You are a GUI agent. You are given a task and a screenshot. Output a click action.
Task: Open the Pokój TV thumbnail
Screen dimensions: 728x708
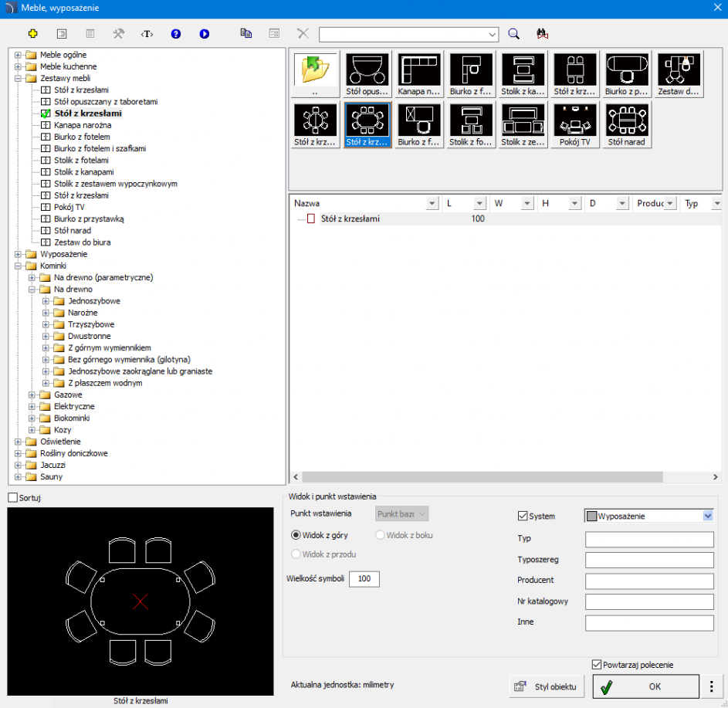[574, 125]
